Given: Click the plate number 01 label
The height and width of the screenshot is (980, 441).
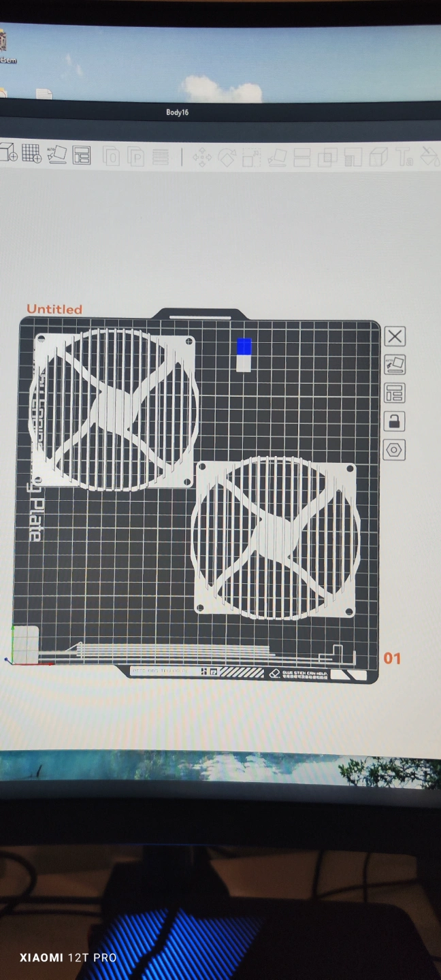Looking at the screenshot, I should click(x=392, y=658).
